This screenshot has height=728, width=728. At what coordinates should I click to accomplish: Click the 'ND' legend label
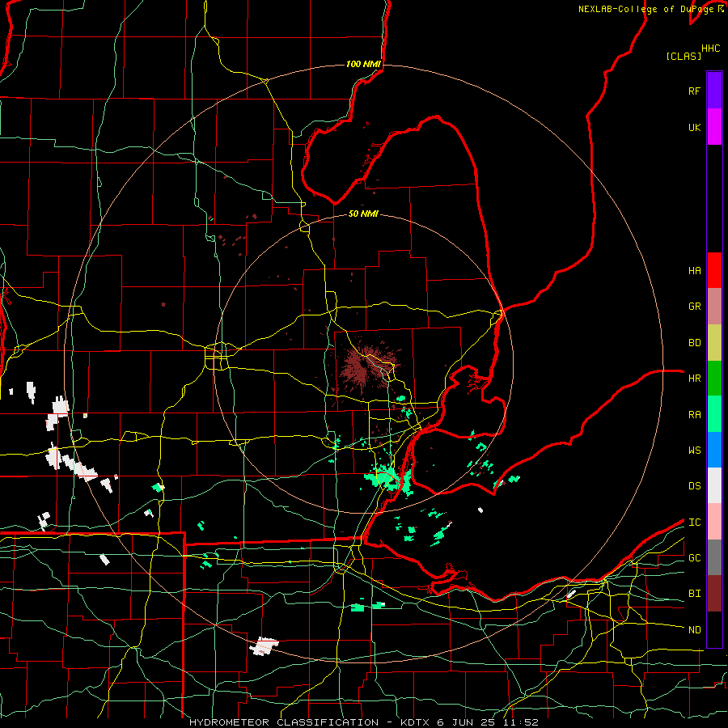click(695, 630)
